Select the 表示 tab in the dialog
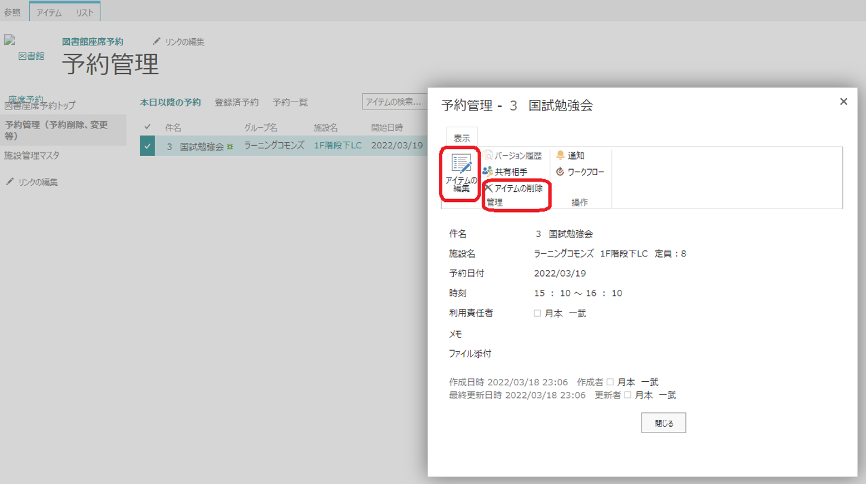Viewport: 868px width, 484px height. (x=461, y=138)
